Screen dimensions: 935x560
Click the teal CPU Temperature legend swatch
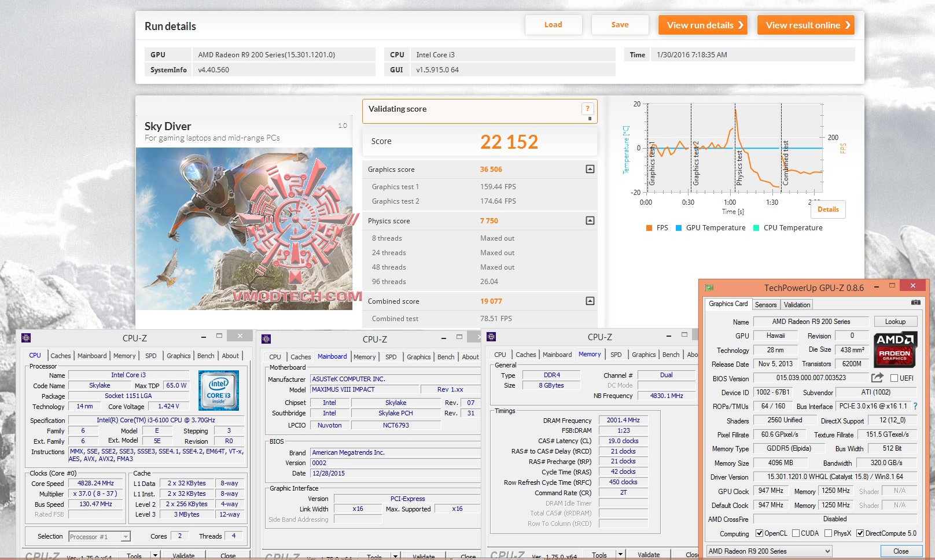(756, 228)
